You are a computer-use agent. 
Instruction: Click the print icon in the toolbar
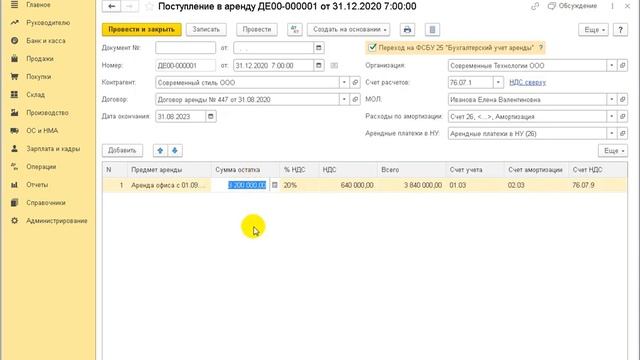click(407, 29)
